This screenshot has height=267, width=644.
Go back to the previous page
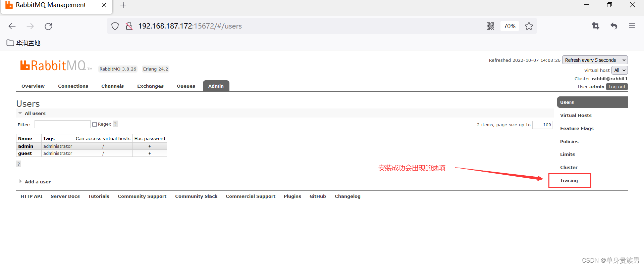12,26
